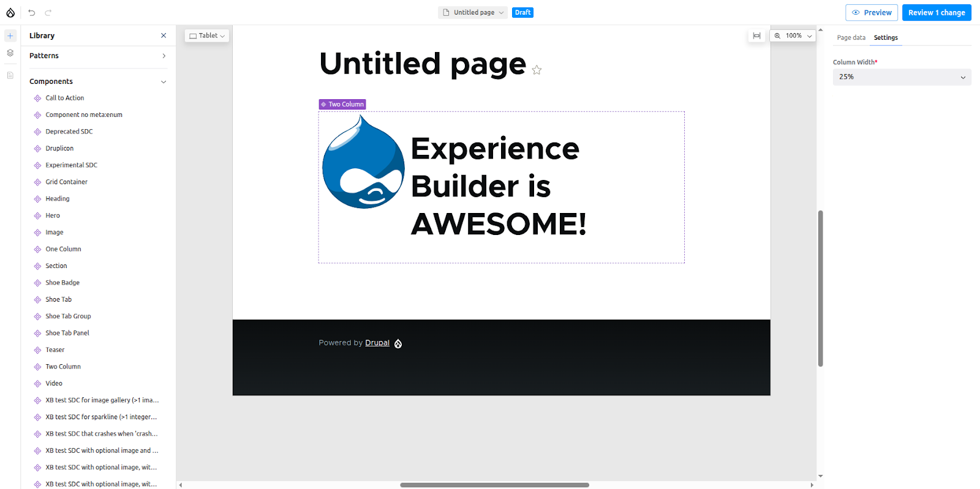Choose XB test SDC for sparkline
Image resolution: width=980 pixels, height=489 pixels.
point(101,417)
